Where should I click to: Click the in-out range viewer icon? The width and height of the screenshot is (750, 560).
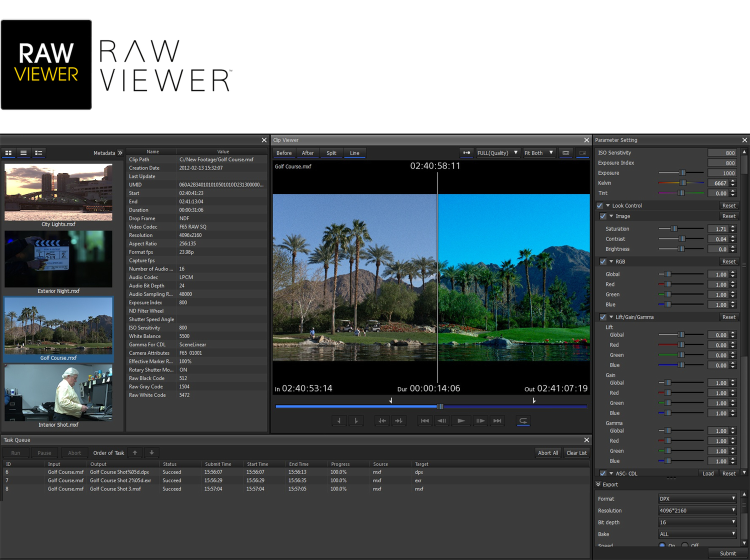pos(466,153)
